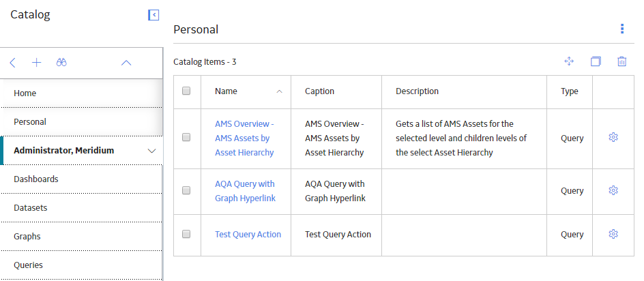
Task: Click the back arrow in catalog toolbar
Action: coord(12,63)
